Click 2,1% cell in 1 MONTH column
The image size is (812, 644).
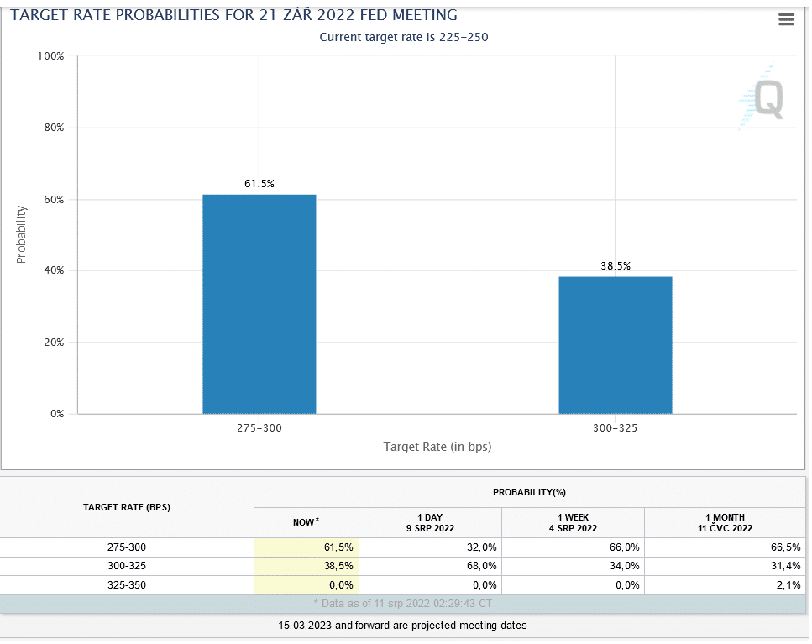coord(726,587)
